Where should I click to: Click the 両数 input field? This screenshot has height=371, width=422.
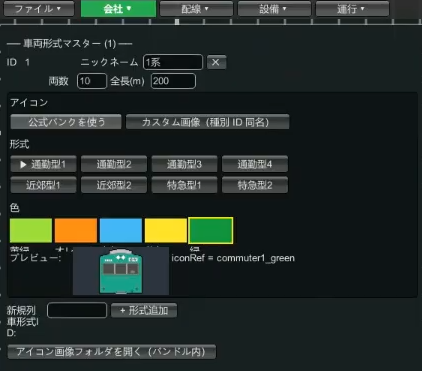[92, 81]
